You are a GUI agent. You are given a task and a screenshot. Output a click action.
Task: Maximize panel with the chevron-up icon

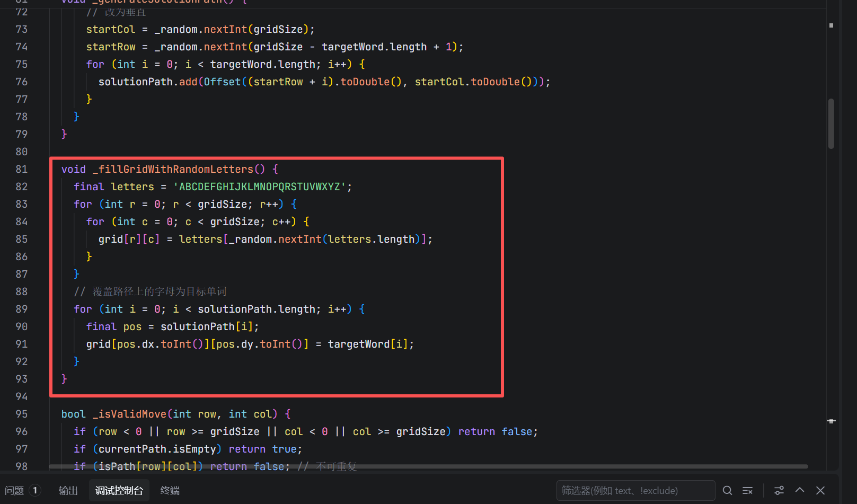point(800,490)
